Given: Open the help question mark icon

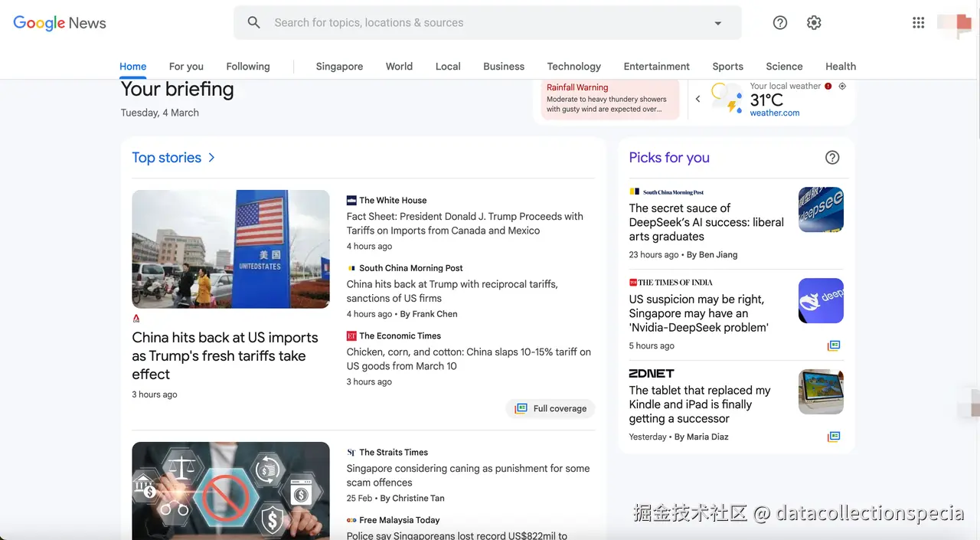Looking at the screenshot, I should [780, 22].
